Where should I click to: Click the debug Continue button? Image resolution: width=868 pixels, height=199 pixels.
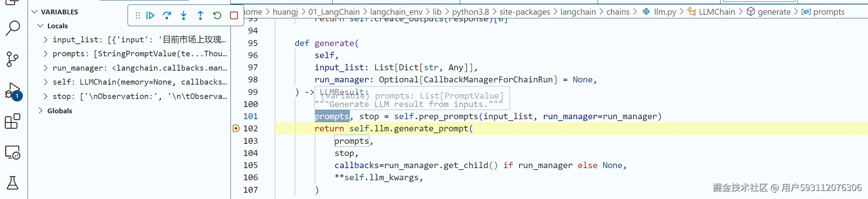(x=150, y=15)
